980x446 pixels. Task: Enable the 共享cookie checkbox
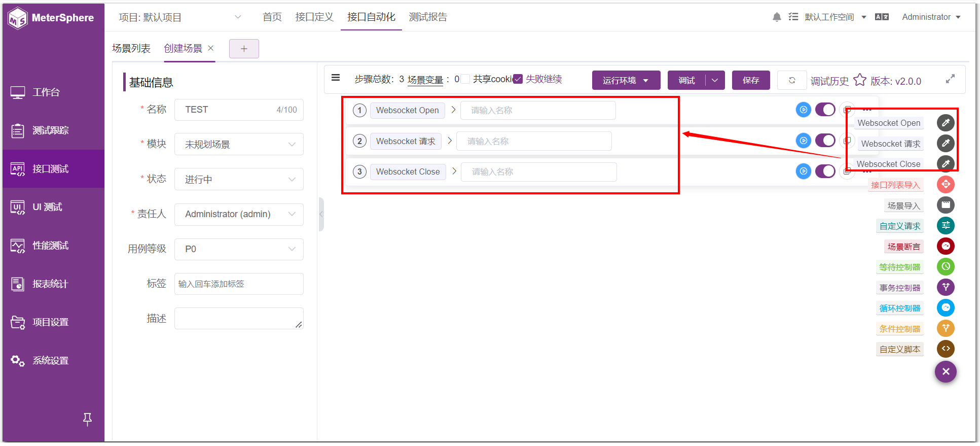[x=465, y=79]
